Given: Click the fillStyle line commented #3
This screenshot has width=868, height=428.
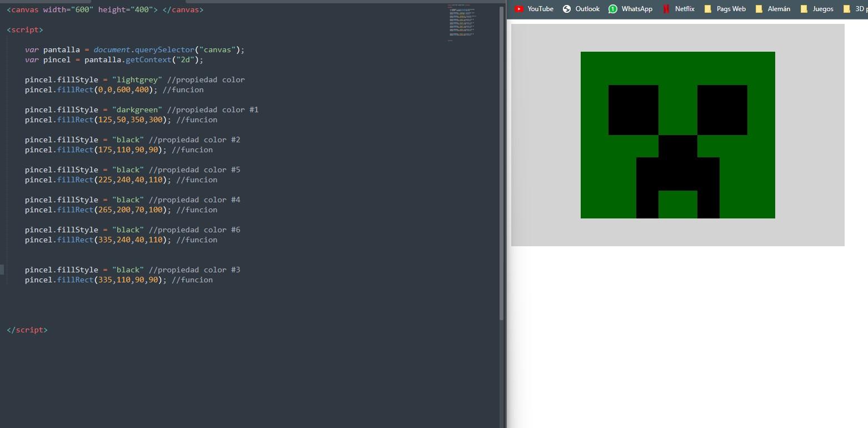Looking at the screenshot, I should (132, 270).
